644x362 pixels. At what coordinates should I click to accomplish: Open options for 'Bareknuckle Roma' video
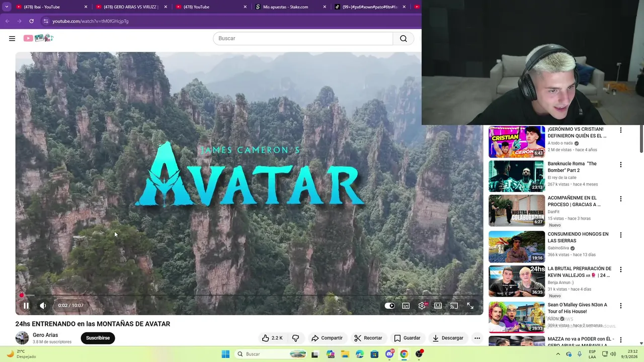click(620, 165)
